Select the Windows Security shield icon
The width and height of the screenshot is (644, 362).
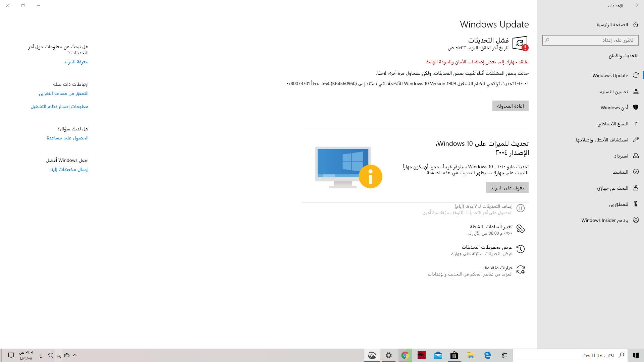(x=636, y=108)
